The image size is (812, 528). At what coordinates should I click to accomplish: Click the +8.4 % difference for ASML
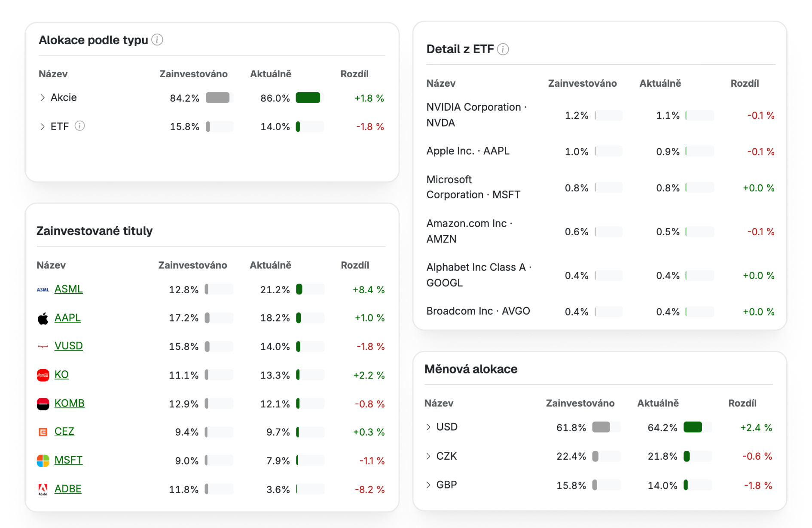pos(368,290)
